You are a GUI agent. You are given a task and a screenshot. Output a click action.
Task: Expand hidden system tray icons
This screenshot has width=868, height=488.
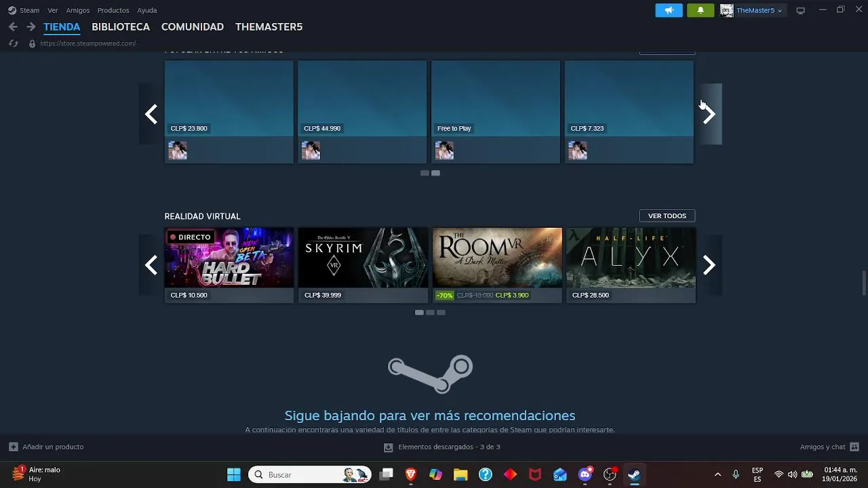717,474
